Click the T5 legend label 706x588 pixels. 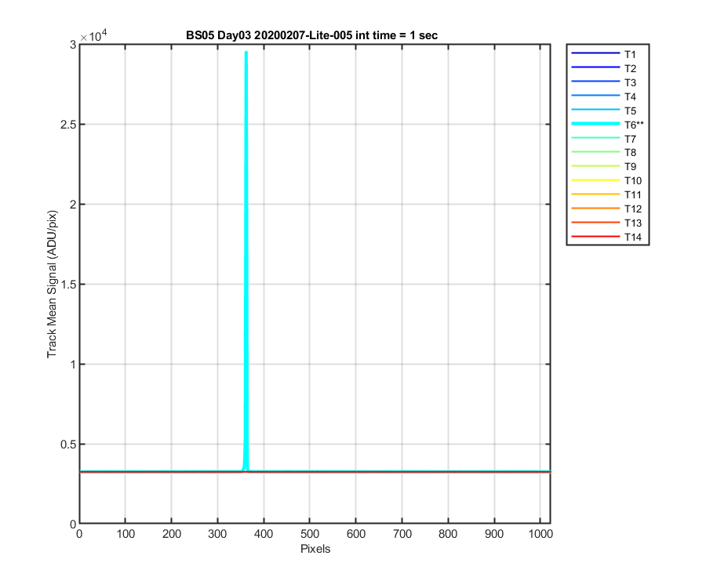click(x=630, y=111)
